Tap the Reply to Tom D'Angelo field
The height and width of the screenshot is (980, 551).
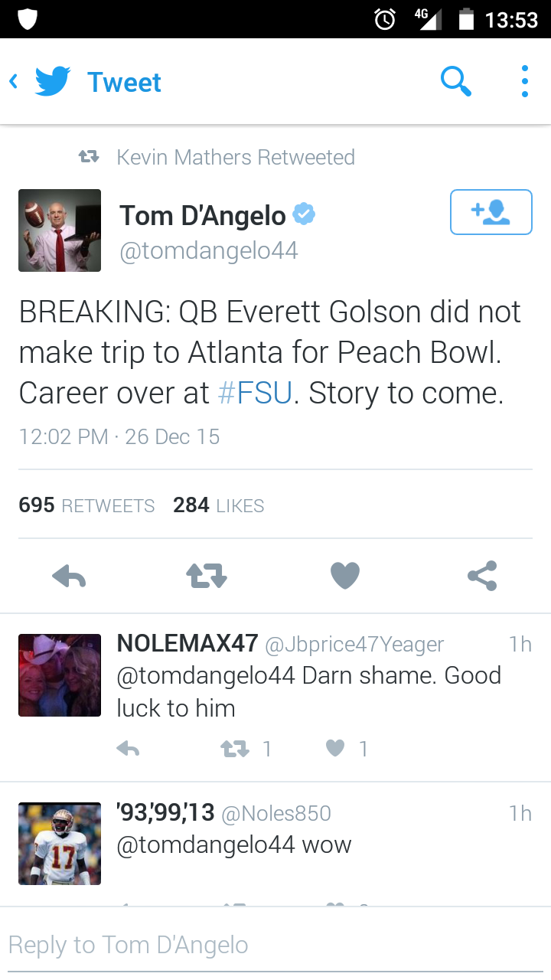click(x=275, y=945)
